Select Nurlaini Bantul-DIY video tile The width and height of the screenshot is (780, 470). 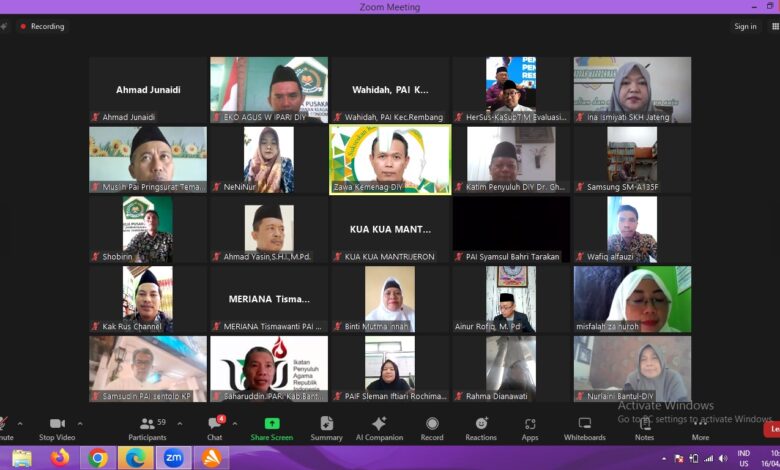[632, 369]
